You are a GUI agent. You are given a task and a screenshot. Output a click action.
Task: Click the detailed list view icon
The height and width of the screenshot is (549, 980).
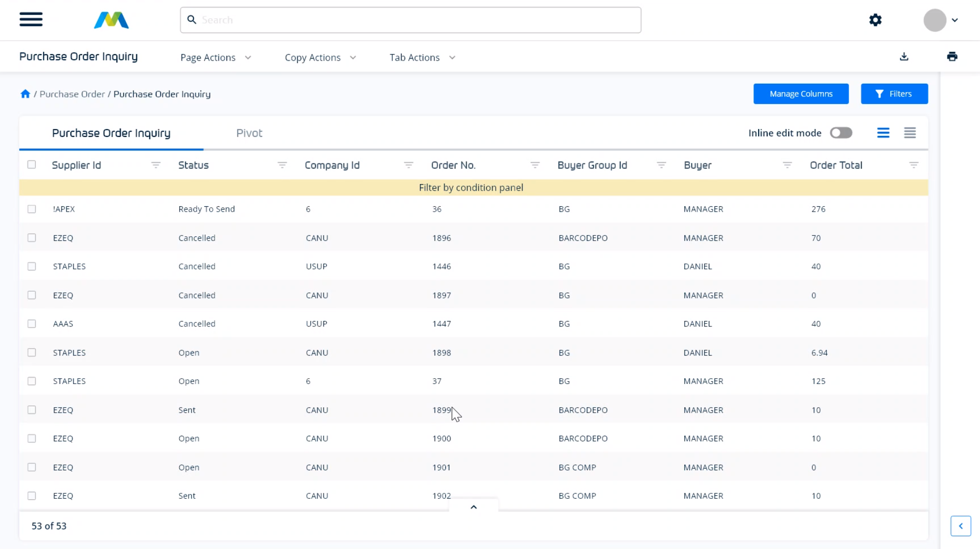point(910,133)
